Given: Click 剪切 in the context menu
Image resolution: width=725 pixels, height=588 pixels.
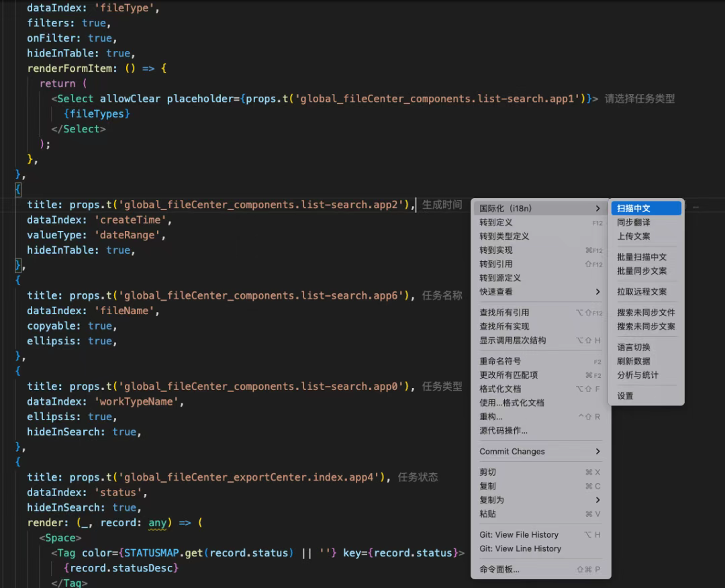Looking at the screenshot, I should [x=540, y=472].
